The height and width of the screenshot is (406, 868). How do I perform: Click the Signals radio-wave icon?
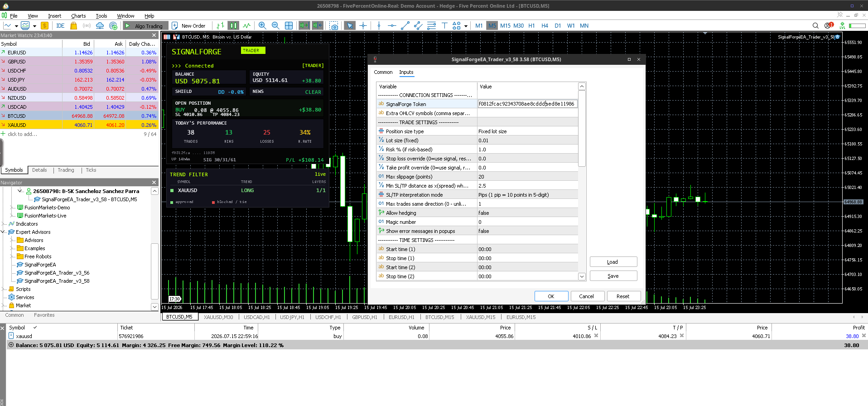87,26
